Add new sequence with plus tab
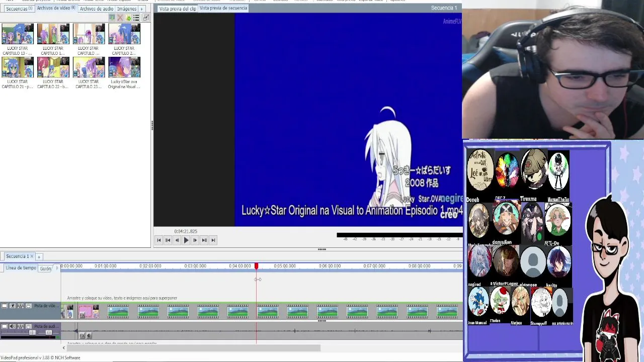The width and height of the screenshot is (644, 362). pos(39,256)
